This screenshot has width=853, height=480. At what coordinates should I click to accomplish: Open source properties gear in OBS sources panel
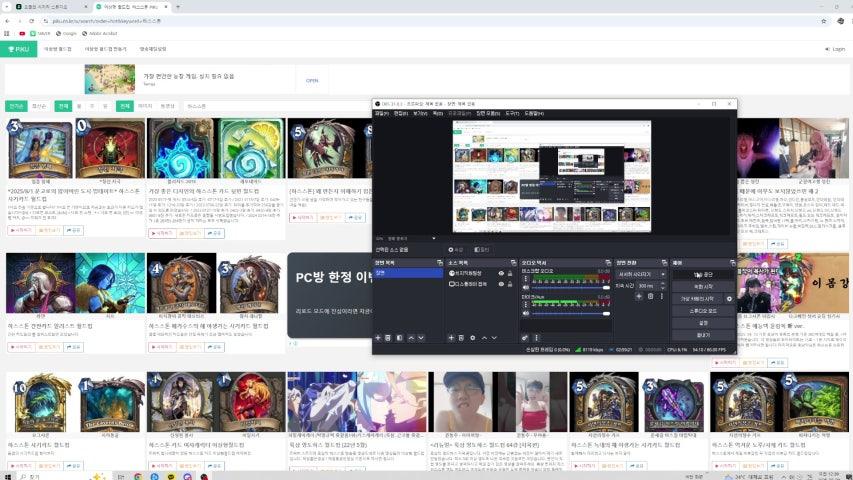[x=472, y=338]
